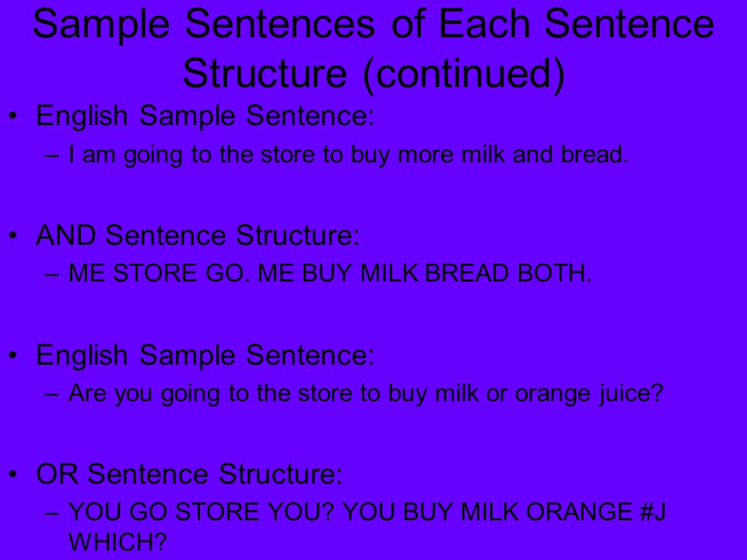This screenshot has height=560, width=747.
Task: Click the word 'ORANGE' in the OR sentence
Action: tap(578, 513)
